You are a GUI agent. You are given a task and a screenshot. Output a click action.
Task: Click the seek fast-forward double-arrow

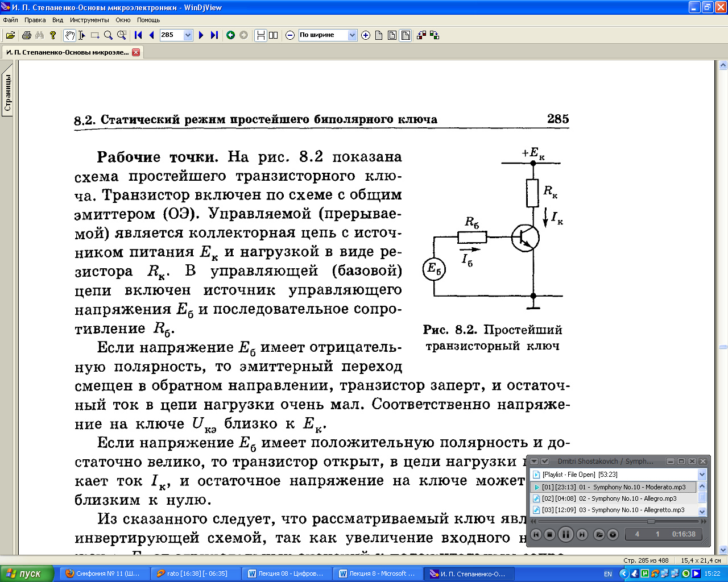click(703, 521)
